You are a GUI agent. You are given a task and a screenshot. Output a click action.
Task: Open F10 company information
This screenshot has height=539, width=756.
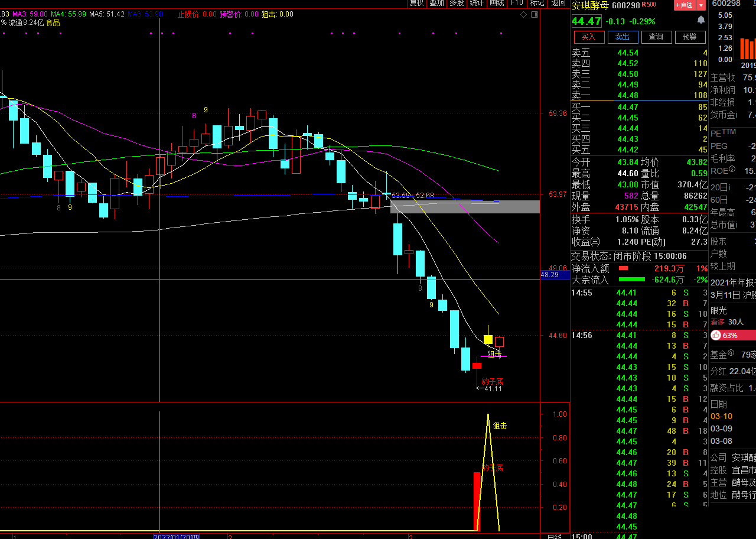[517, 4]
